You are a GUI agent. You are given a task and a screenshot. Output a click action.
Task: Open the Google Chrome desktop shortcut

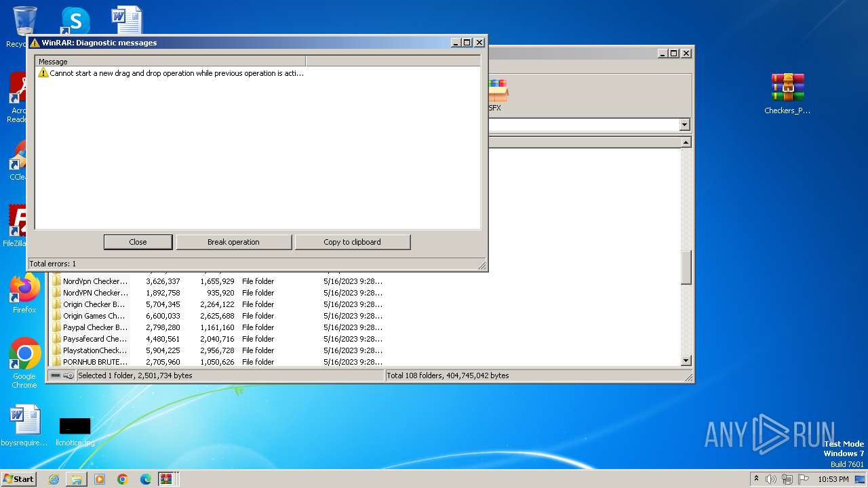tap(24, 363)
